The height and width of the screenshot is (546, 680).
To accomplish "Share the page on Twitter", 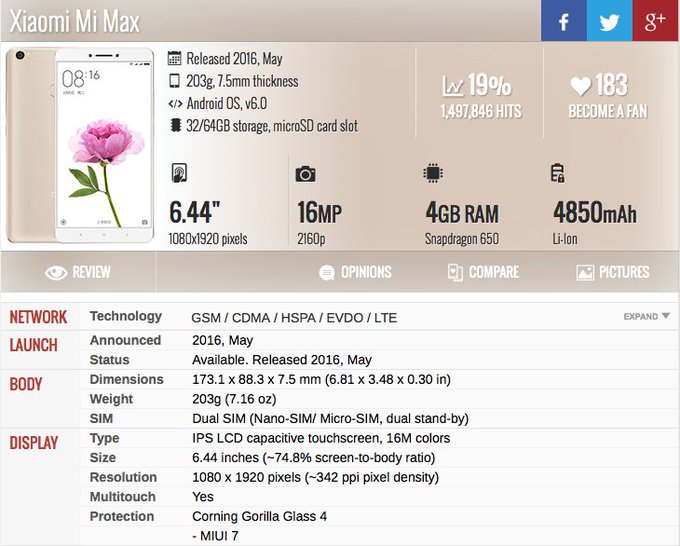I will [609, 21].
